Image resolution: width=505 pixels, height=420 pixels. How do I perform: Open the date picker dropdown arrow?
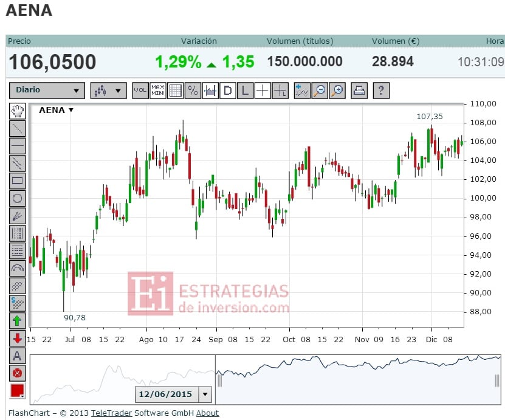(205, 394)
